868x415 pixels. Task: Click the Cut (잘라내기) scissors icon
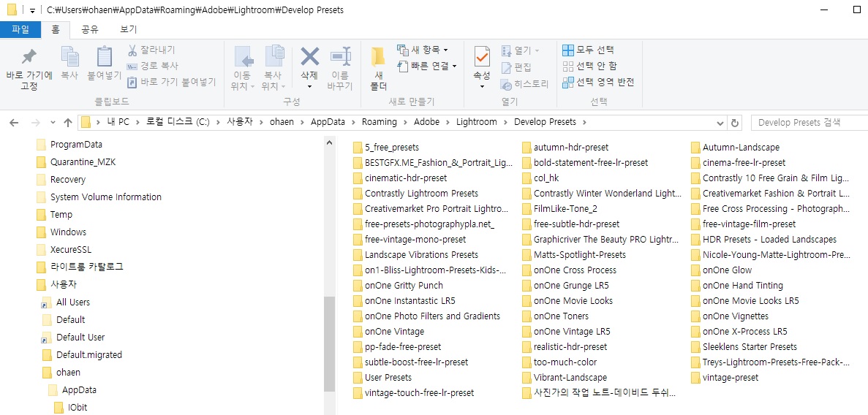[132, 50]
